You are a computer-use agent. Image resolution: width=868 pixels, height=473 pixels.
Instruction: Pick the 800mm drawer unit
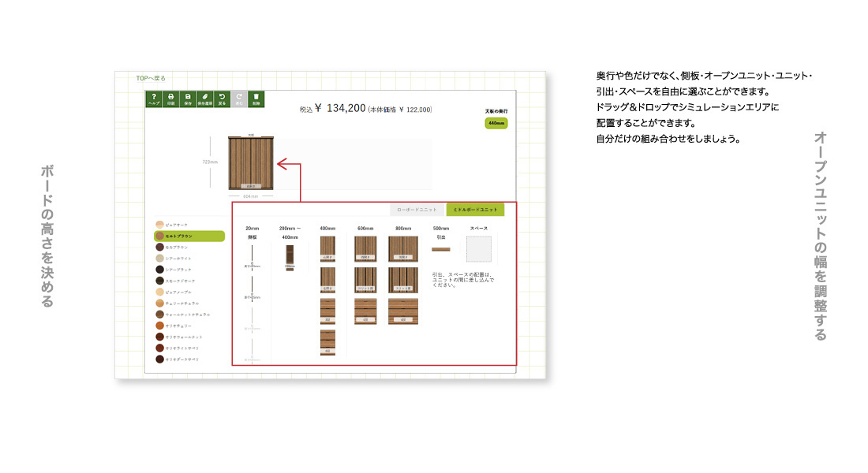[x=403, y=311]
